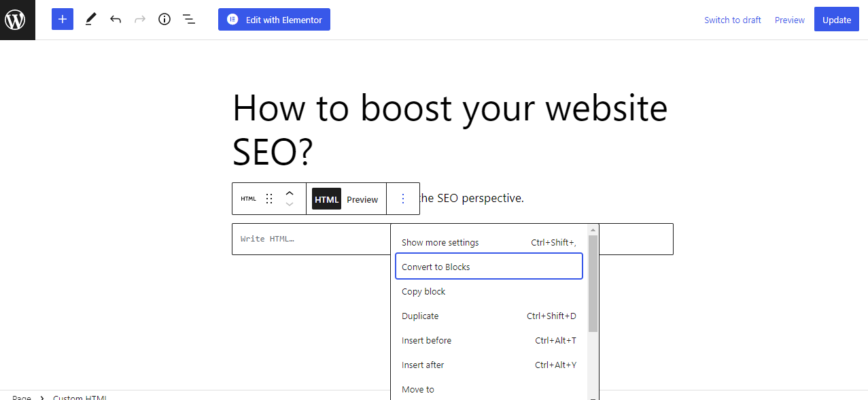Grab the block drag handle icon
The height and width of the screenshot is (400, 868).
269,198
